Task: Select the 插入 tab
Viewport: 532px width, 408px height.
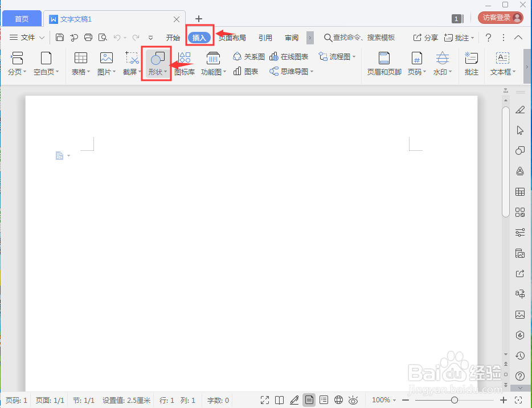Action: pos(199,38)
